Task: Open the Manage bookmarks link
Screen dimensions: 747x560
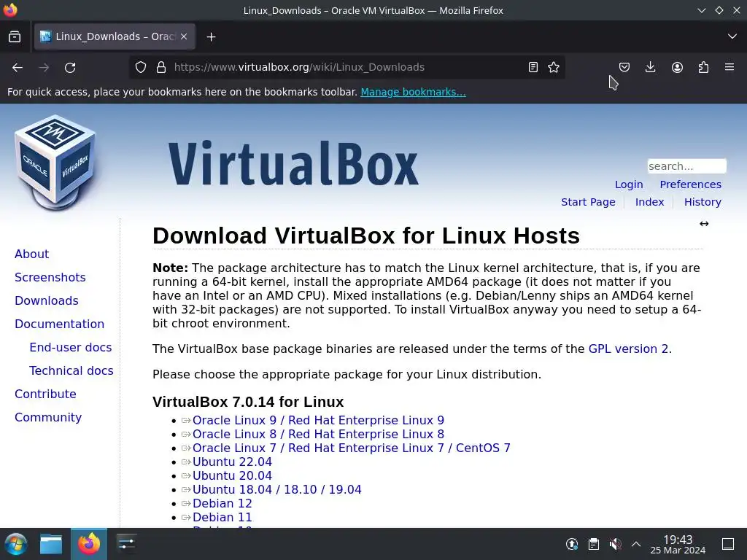Action: 413,92
